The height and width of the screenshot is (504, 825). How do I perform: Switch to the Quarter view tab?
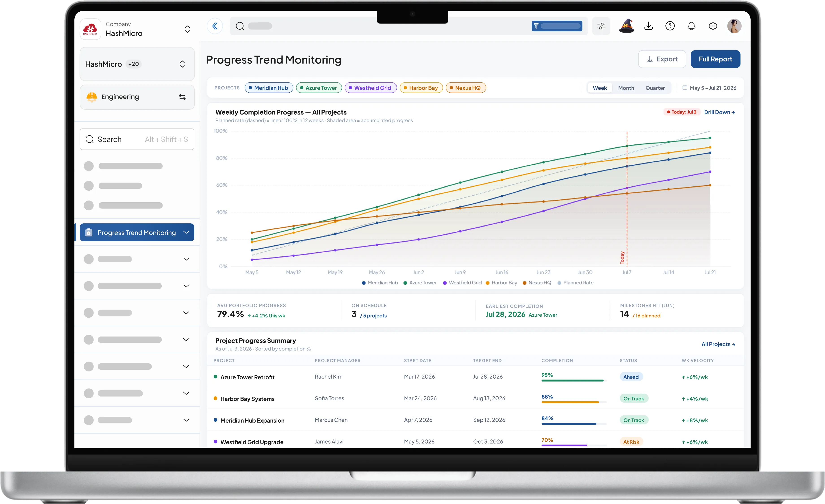tap(655, 88)
